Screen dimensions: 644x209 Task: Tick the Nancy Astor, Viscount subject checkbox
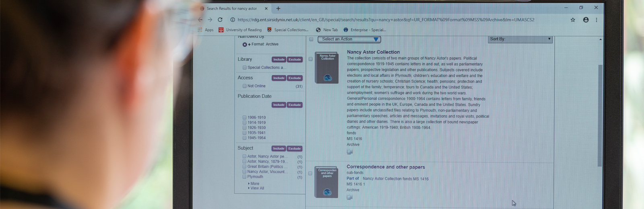[244, 172]
